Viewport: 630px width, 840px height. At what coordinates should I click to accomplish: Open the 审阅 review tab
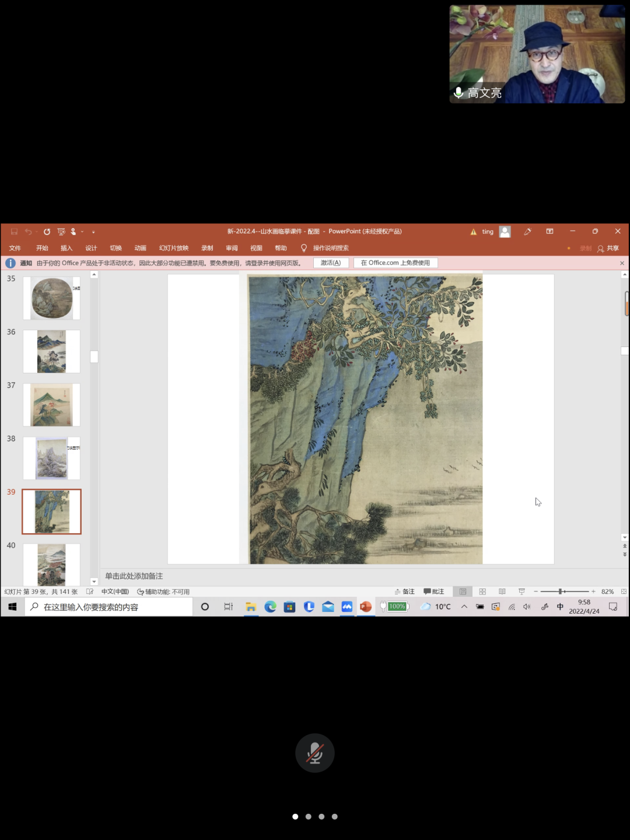[232, 248]
